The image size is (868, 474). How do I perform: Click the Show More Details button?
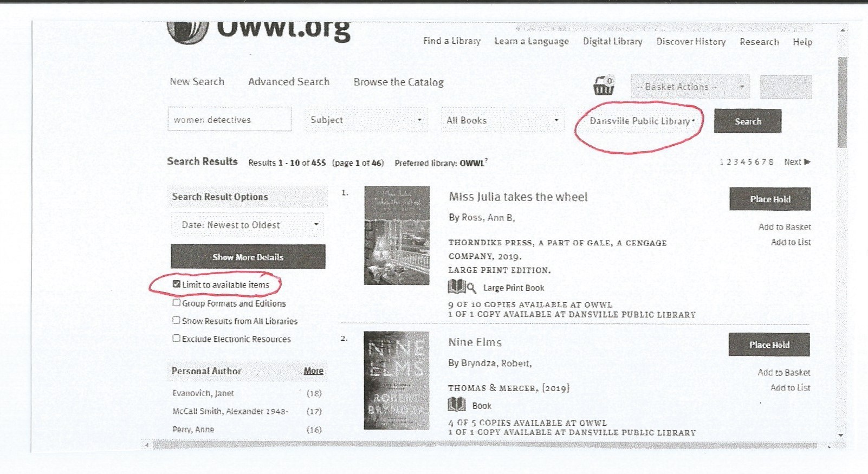click(248, 257)
